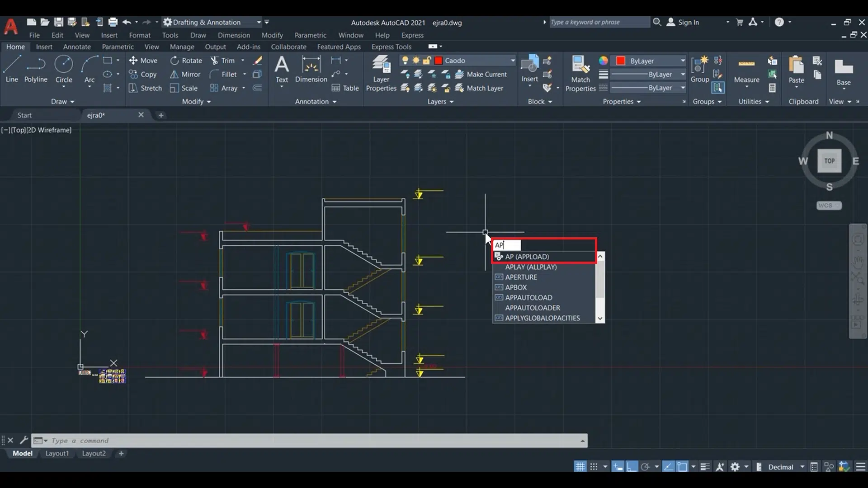
Task: Click the Match Properties tool
Action: [x=580, y=73]
